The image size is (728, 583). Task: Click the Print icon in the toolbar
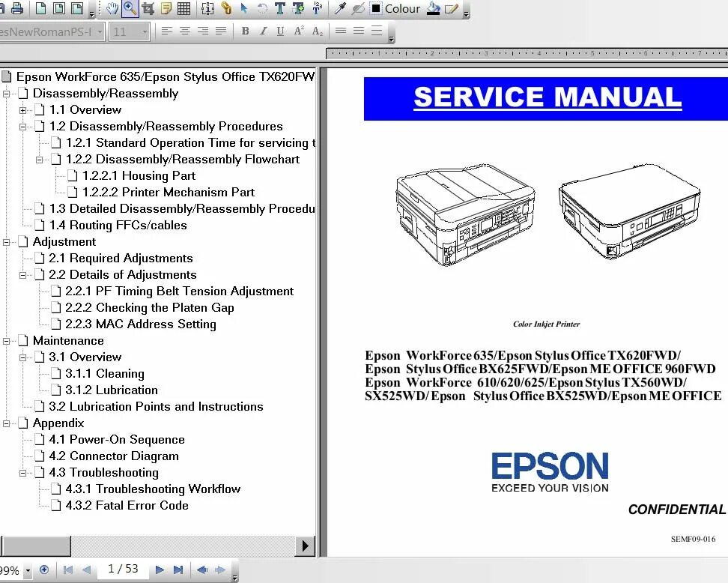point(17,8)
